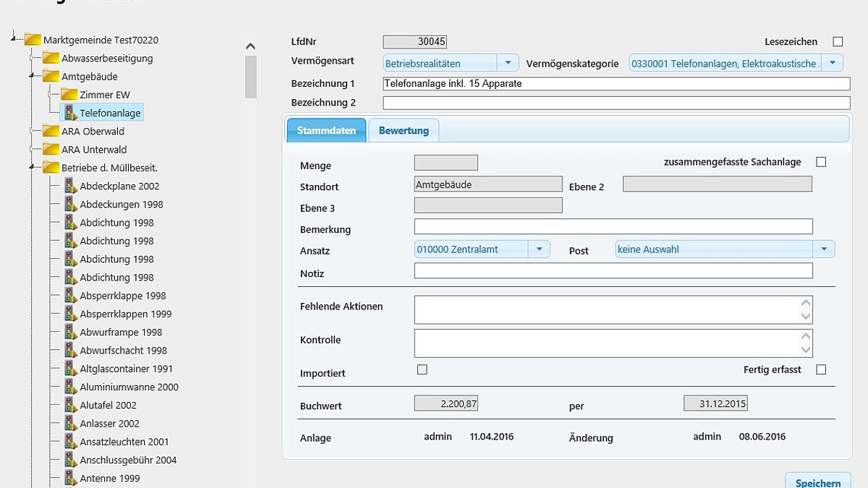Expand the Post keine Auswahl dropdown
Viewport: 868px width, 488px height.
tap(823, 249)
